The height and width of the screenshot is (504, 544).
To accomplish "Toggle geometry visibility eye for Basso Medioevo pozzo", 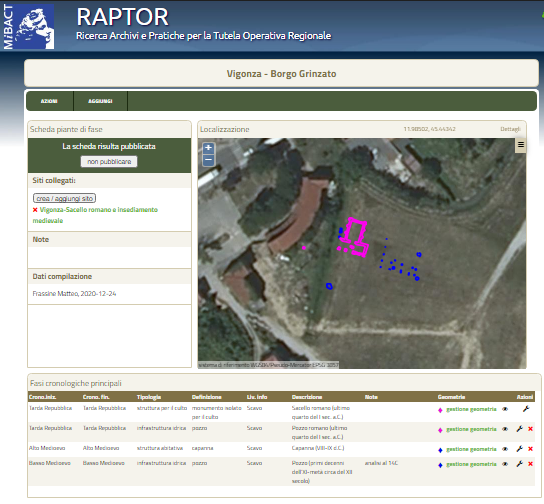I will pyautogui.click(x=505, y=464).
